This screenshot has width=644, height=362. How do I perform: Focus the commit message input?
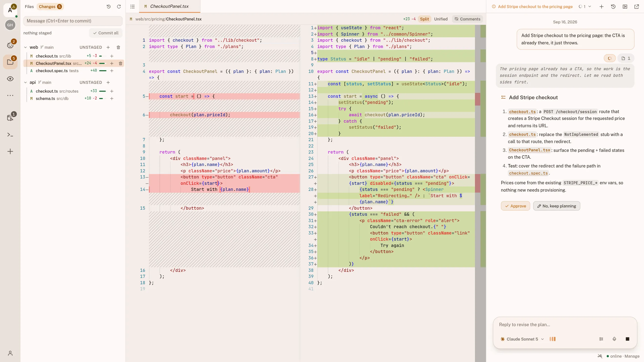(73, 21)
